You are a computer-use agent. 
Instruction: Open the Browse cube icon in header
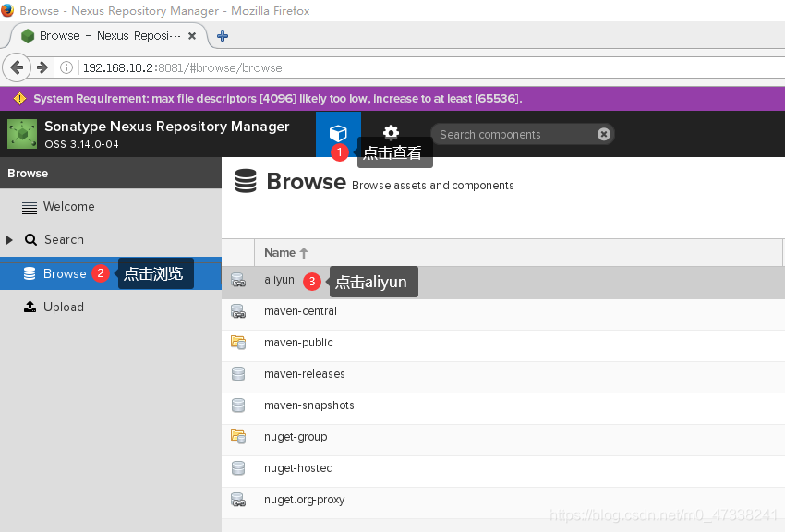coord(338,134)
